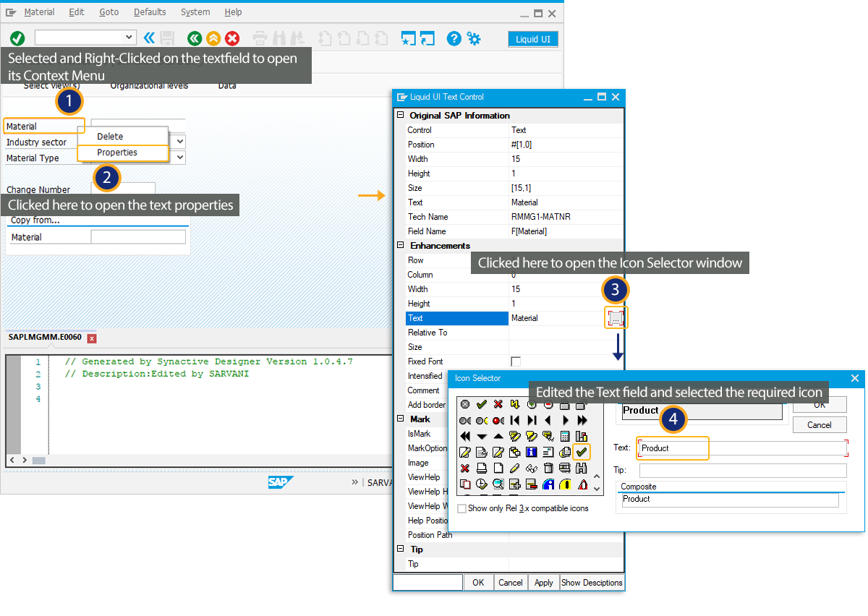Viewport: 868px width, 616px height.
Task: Click OK in Liquid UI Text Control
Action: tap(478, 582)
